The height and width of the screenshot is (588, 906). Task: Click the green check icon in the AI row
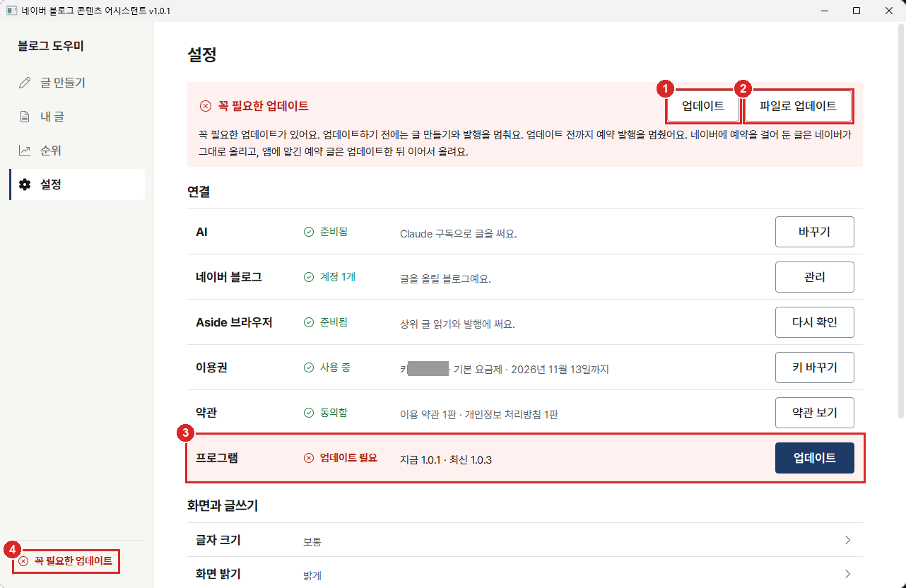pyautogui.click(x=308, y=232)
